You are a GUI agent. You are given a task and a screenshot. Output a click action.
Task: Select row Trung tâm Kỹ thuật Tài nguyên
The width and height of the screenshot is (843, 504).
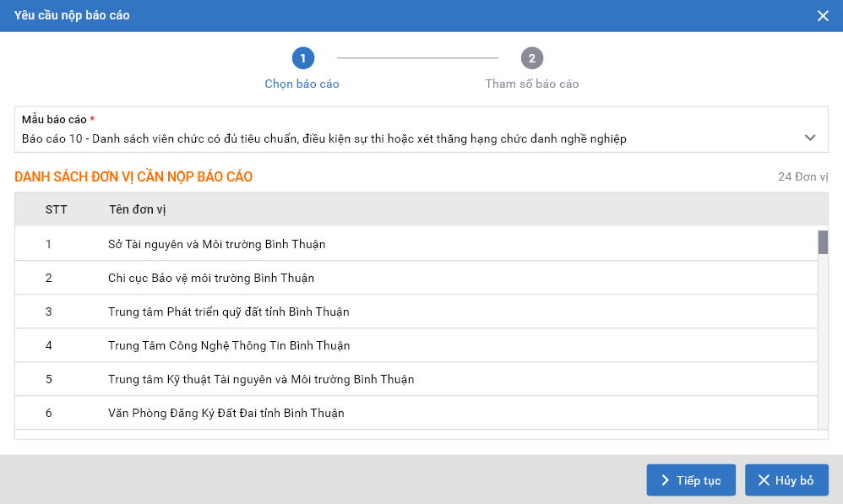click(x=261, y=379)
